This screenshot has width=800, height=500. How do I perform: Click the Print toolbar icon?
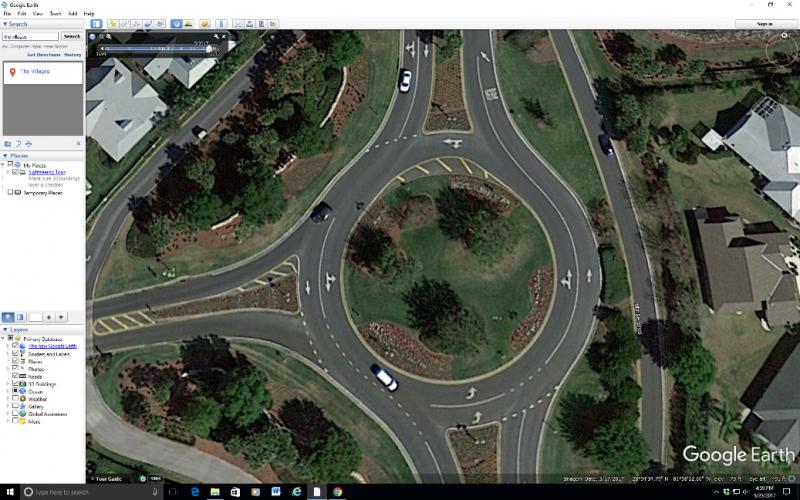[251, 23]
